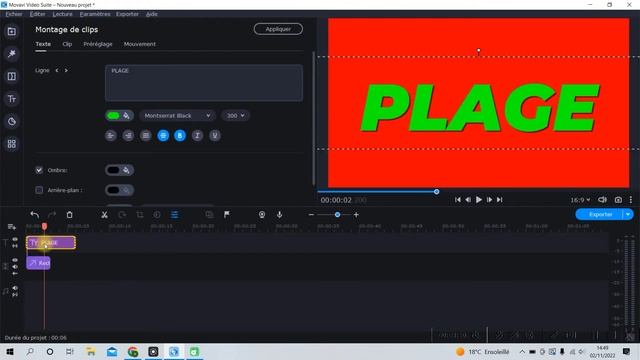
Task: Click the blue Exporter button
Action: (600, 214)
